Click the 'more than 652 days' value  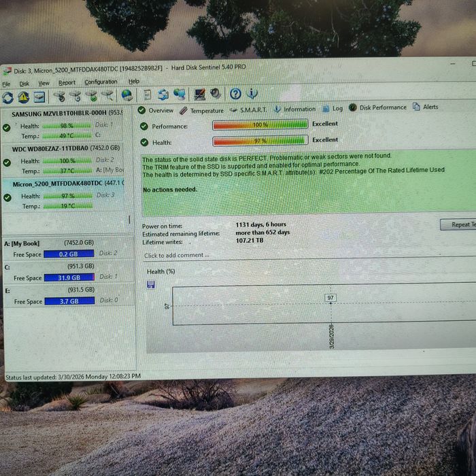point(262,233)
